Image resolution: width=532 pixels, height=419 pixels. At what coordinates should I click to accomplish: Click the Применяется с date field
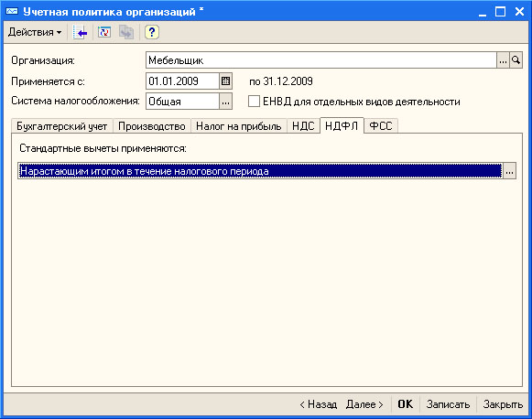(x=183, y=81)
